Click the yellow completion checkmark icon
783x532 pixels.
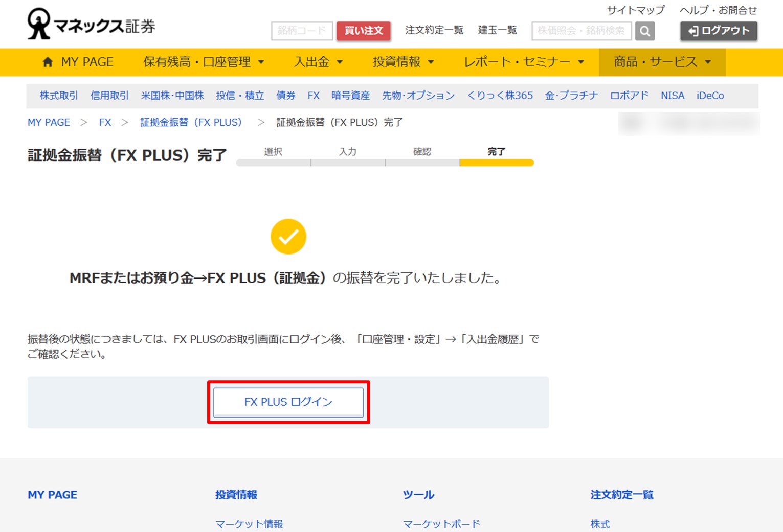288,237
